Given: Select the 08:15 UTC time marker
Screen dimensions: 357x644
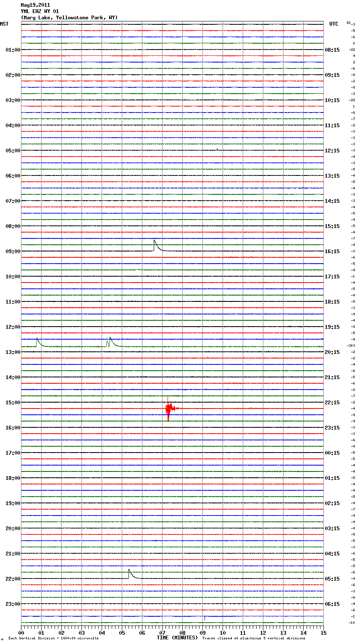Looking at the screenshot, I should (332, 50).
